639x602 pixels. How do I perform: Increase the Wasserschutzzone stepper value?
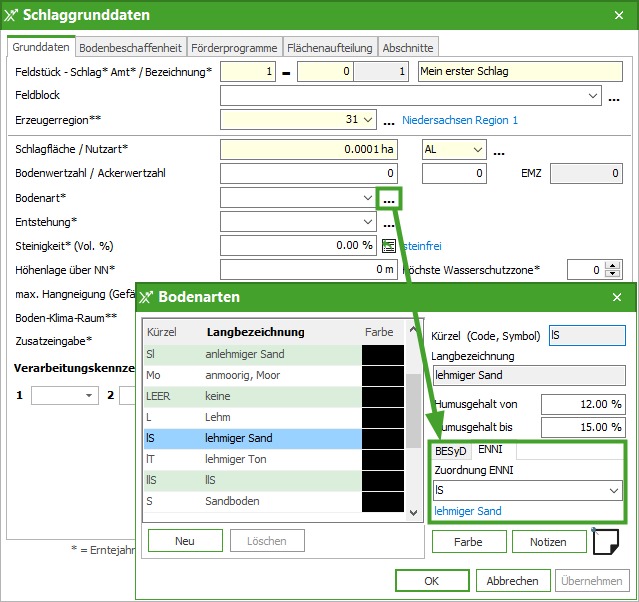pyautogui.click(x=613, y=265)
